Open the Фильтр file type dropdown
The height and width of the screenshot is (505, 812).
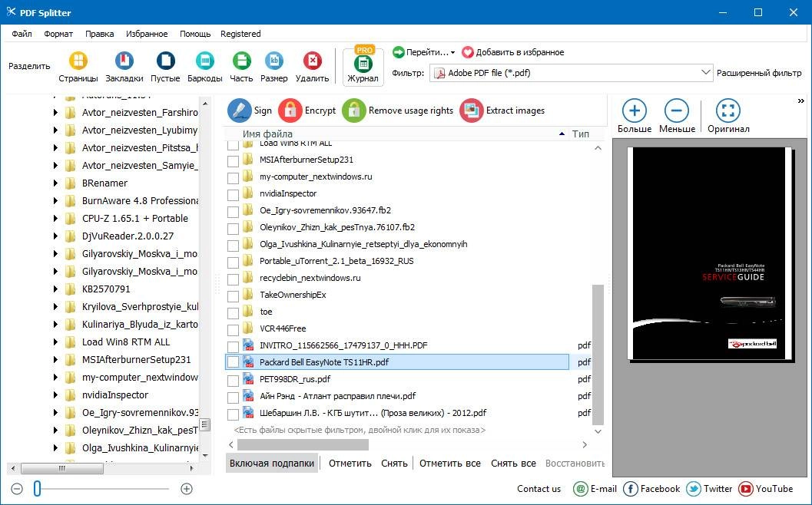(x=572, y=73)
